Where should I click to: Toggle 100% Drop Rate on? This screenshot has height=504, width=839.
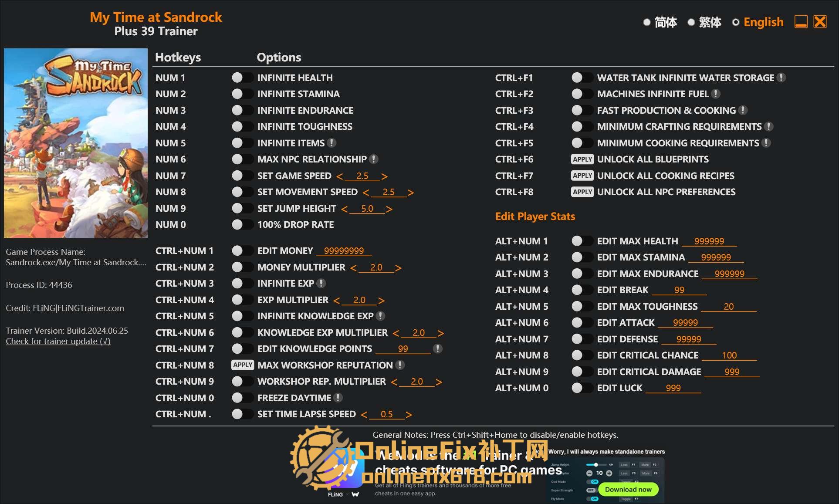click(x=242, y=225)
